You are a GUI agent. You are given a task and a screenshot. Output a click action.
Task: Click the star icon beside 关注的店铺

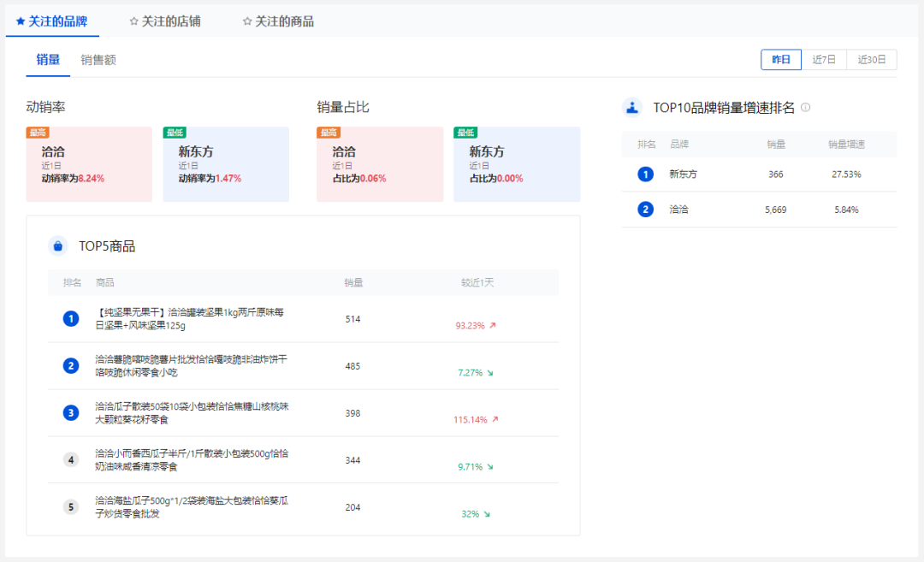tap(133, 21)
